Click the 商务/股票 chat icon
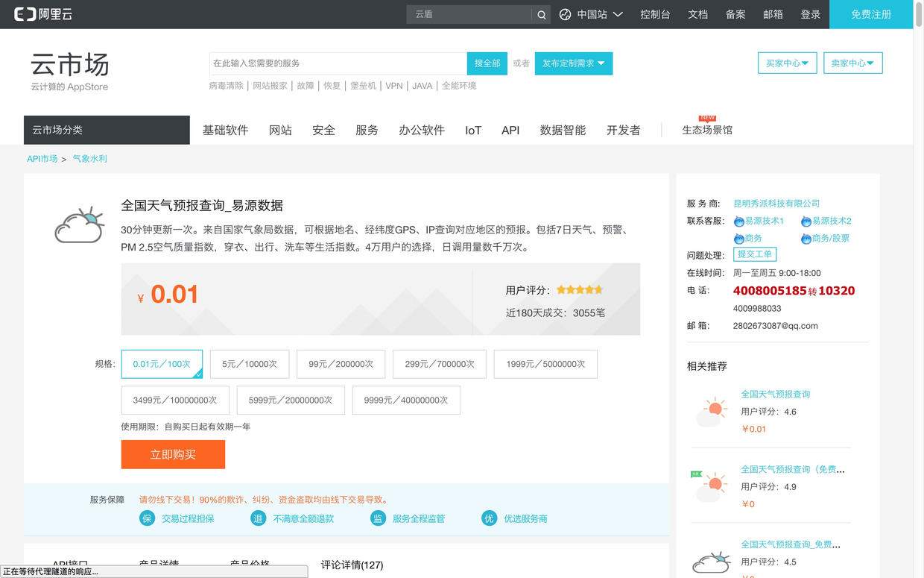924x578 pixels. tap(806, 239)
